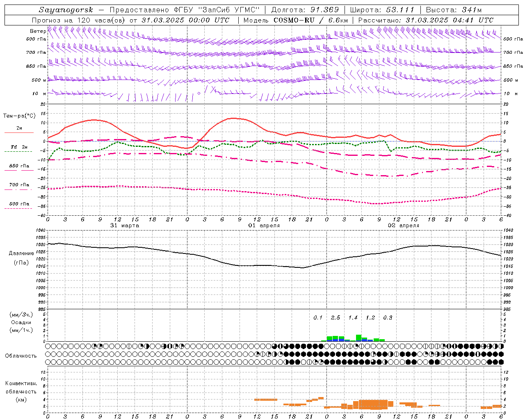This screenshot has height=420, width=525.
Task: Click the precipitation total "1.2"
Action: [x=370, y=318]
